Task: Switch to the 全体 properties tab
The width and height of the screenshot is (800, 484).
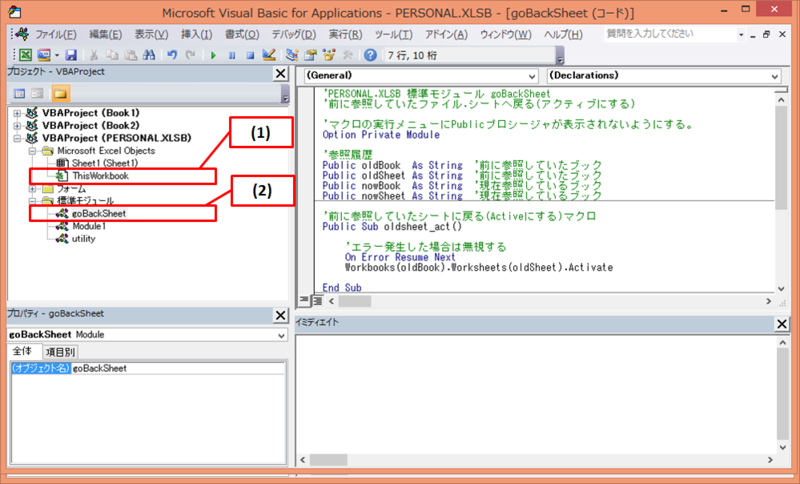Action: pos(22,351)
